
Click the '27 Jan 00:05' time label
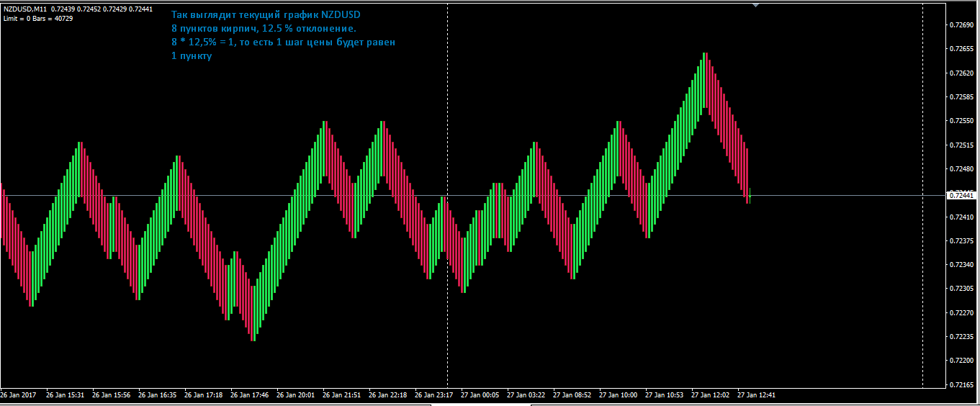click(x=480, y=394)
